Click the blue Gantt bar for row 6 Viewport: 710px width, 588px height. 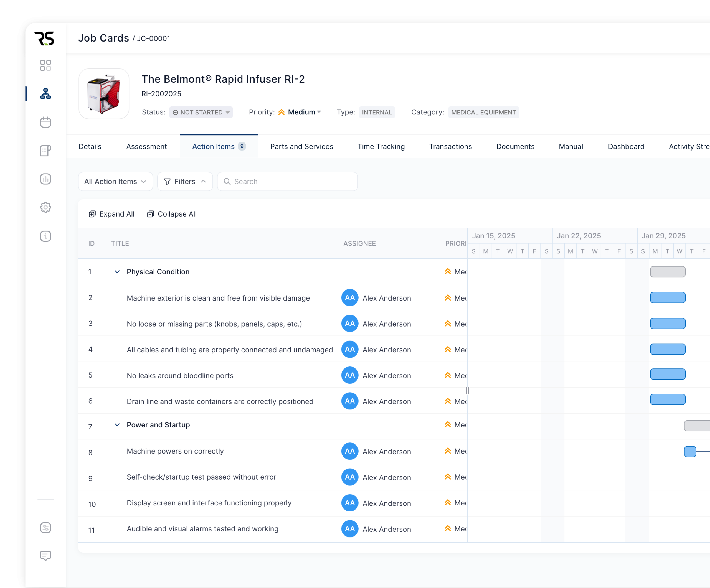(x=667, y=399)
